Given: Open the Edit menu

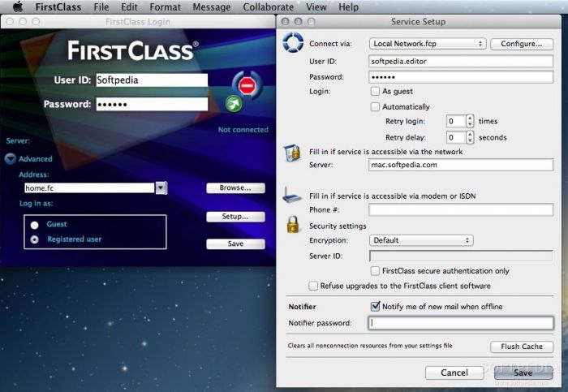Looking at the screenshot, I should (129, 6).
